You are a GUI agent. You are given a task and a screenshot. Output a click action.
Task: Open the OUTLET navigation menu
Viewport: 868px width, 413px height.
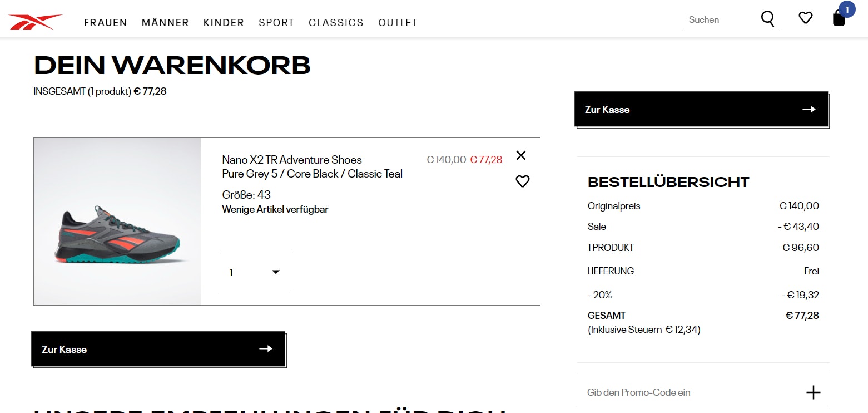coord(398,23)
